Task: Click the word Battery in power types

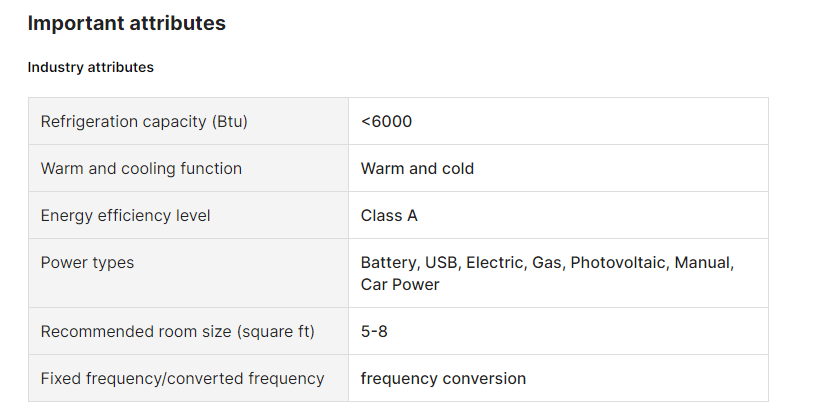Action: pyautogui.click(x=388, y=263)
